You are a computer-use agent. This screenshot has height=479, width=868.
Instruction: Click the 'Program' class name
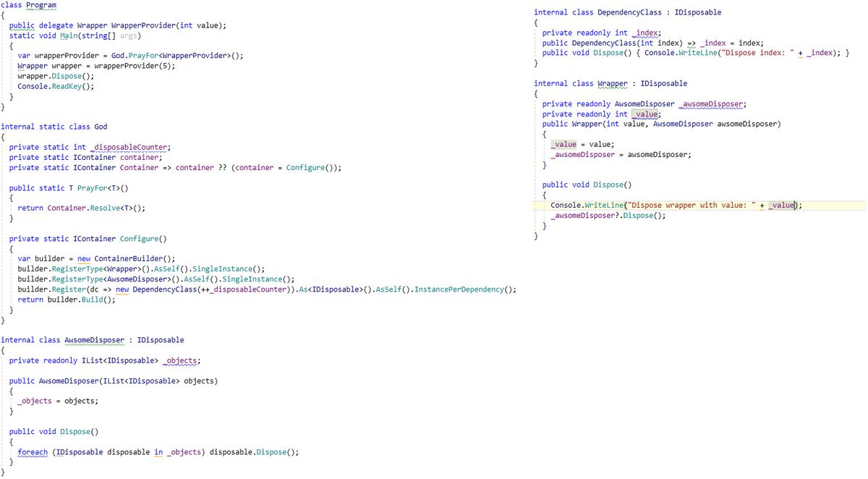pos(41,5)
